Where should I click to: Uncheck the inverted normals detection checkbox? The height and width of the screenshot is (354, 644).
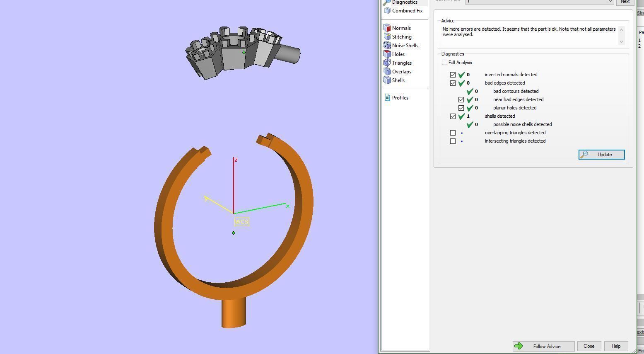[453, 75]
